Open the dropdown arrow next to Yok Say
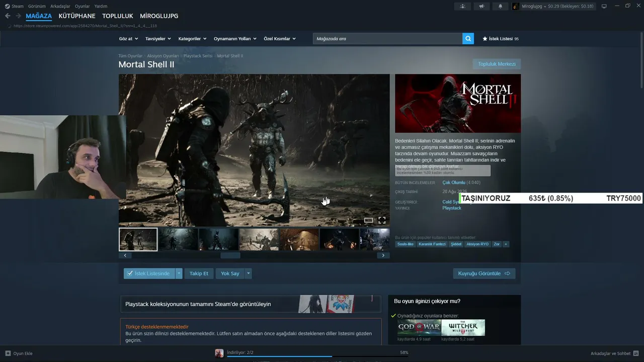644x362 pixels. 248,274
